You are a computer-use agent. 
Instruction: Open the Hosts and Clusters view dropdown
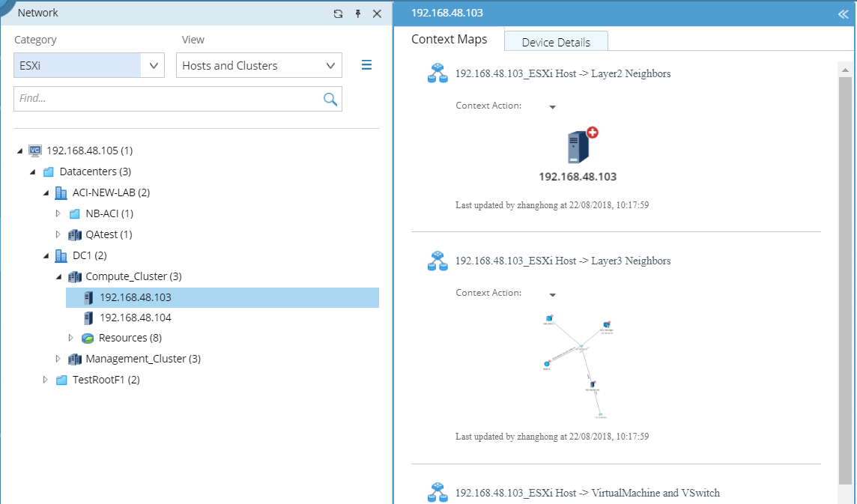tap(259, 66)
